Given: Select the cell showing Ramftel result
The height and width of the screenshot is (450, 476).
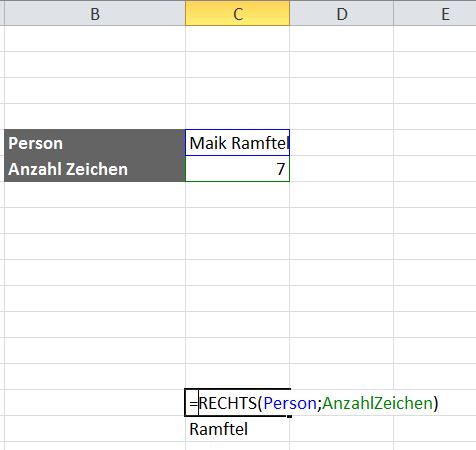Looking at the screenshot, I should (x=238, y=429).
